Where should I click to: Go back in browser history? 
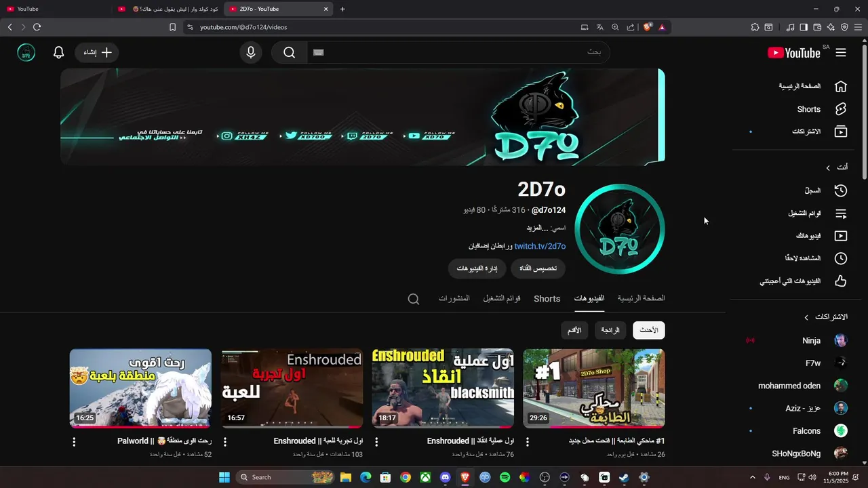point(9,27)
